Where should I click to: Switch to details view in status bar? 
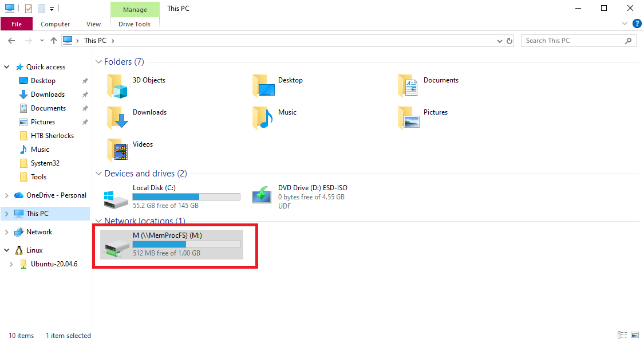pos(622,335)
